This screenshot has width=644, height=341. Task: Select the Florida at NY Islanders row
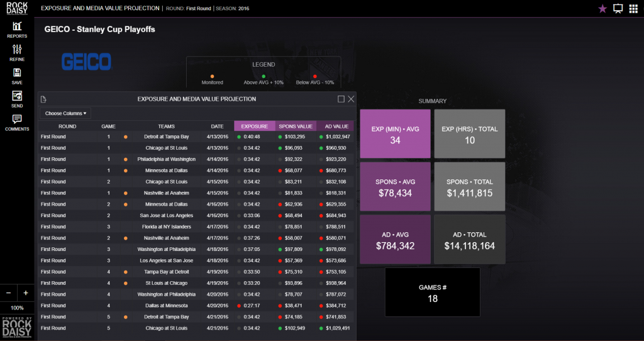pos(196,226)
